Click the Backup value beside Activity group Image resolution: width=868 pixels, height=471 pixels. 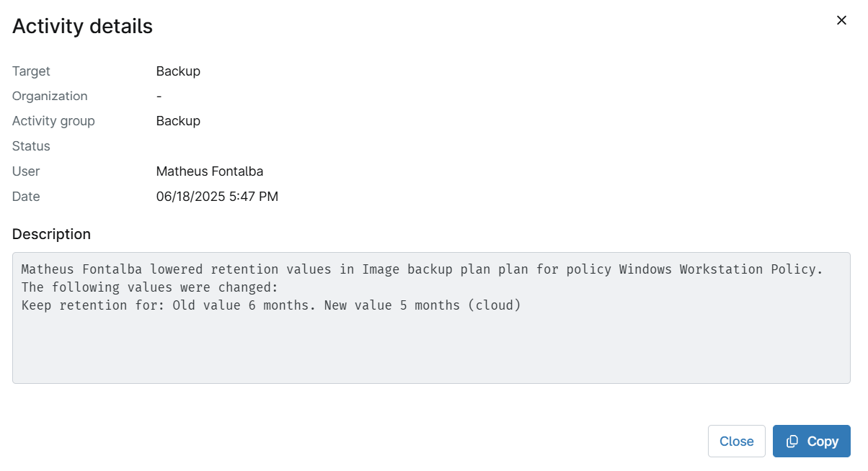[x=178, y=121]
